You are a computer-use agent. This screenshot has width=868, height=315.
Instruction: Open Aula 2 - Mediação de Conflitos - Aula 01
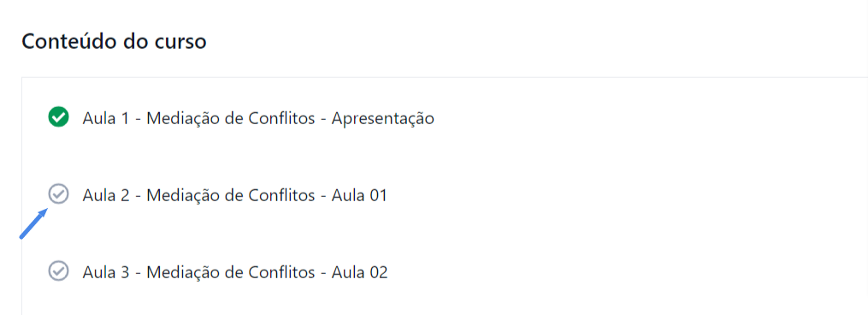tap(234, 195)
